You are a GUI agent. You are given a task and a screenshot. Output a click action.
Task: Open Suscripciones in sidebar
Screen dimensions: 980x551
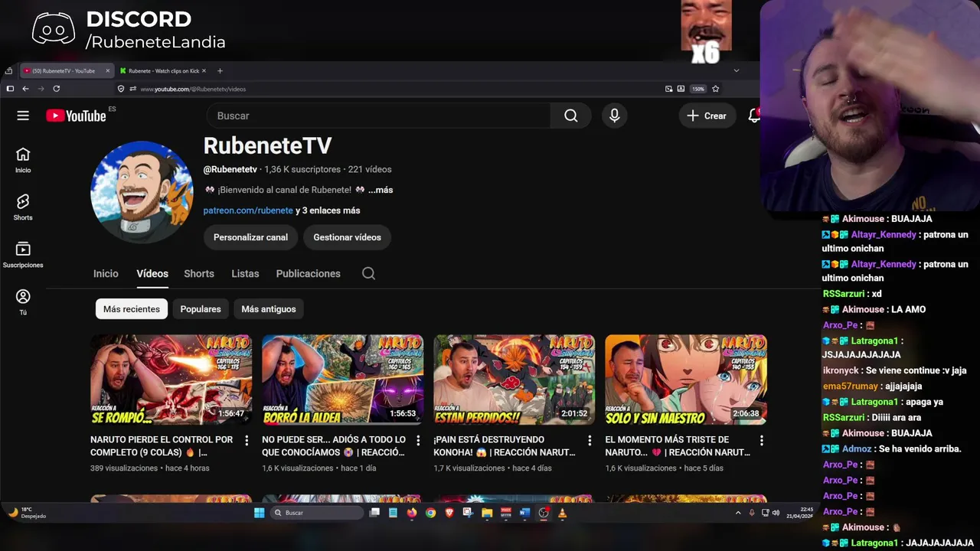(x=23, y=256)
